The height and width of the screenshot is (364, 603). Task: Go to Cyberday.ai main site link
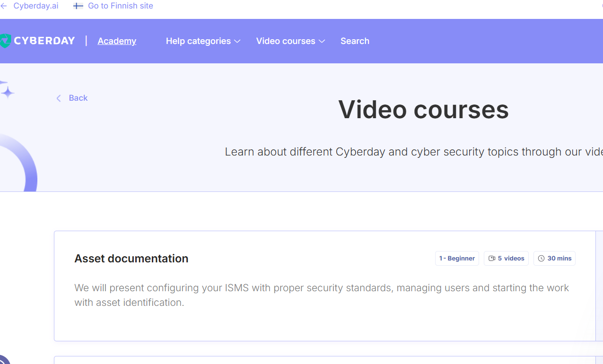click(x=36, y=6)
